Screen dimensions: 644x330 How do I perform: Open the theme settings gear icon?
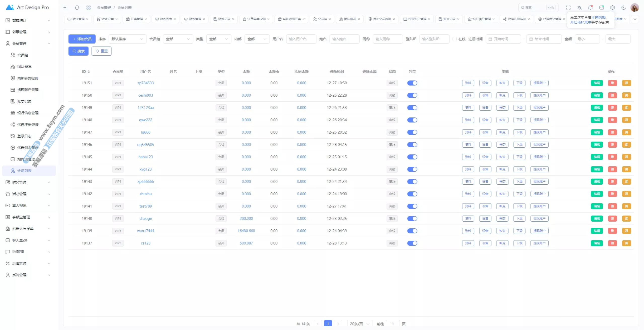(613, 8)
